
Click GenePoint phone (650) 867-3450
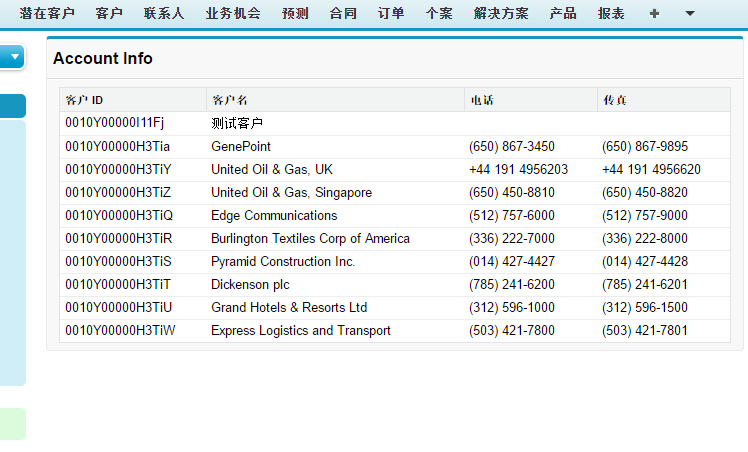512,146
